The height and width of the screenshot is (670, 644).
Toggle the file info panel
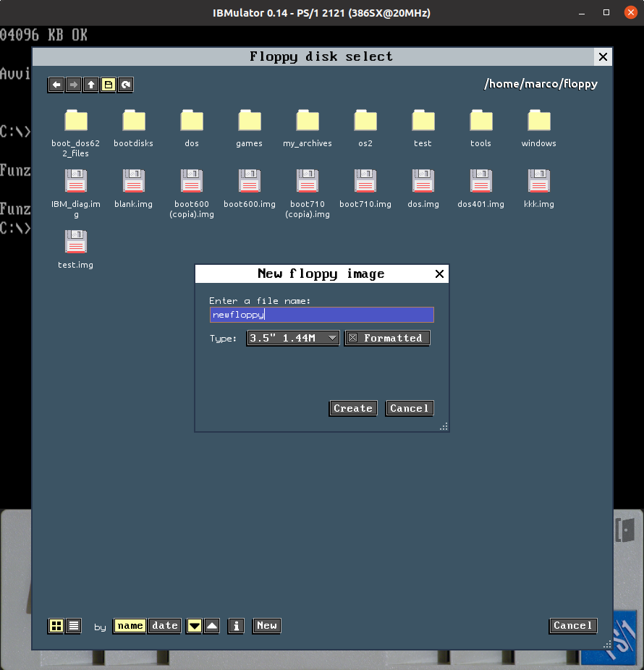point(237,626)
